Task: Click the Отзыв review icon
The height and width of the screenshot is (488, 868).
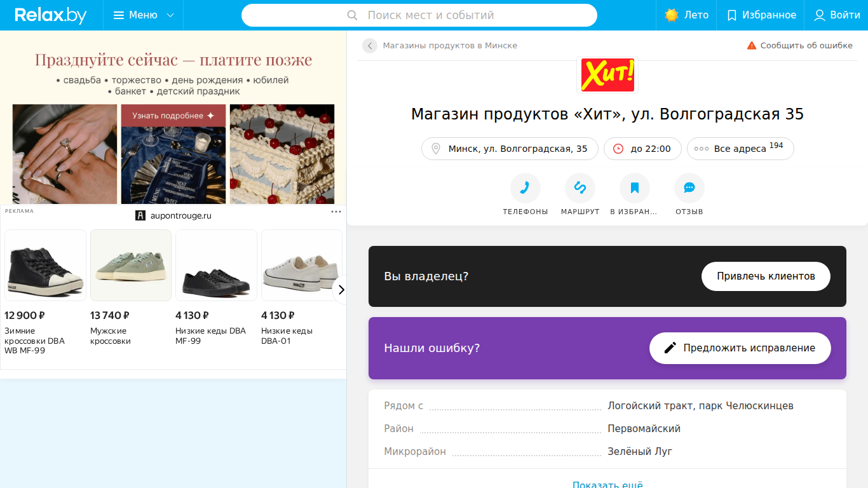Action: coord(689,188)
